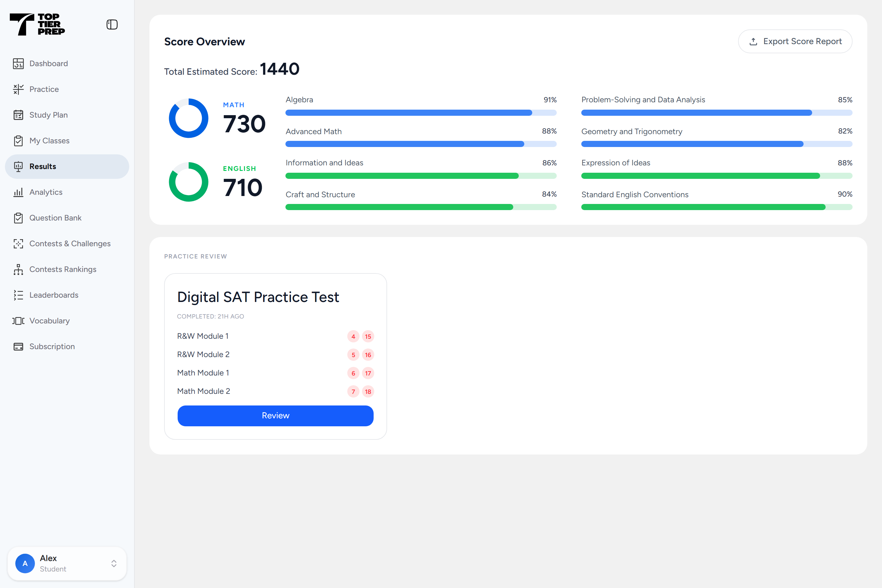
Task: Click the Math 730 donut chart
Action: [x=189, y=118]
